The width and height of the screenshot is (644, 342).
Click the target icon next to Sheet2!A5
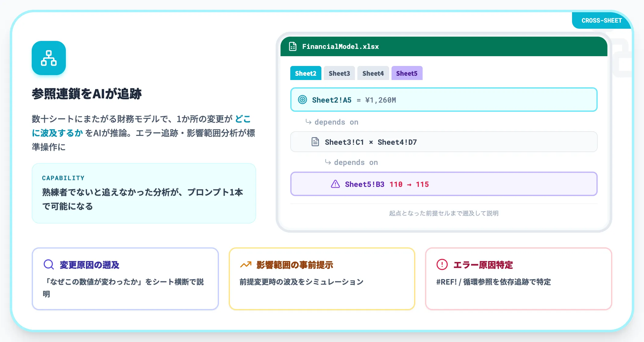click(x=302, y=100)
